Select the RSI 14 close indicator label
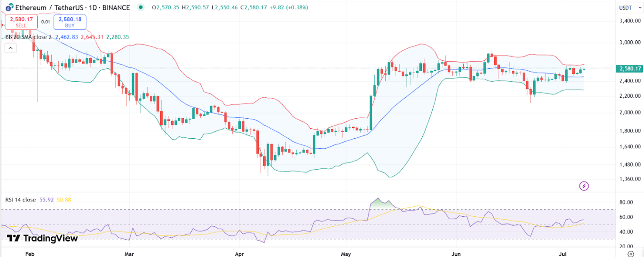The width and height of the screenshot is (644, 257). [21, 200]
